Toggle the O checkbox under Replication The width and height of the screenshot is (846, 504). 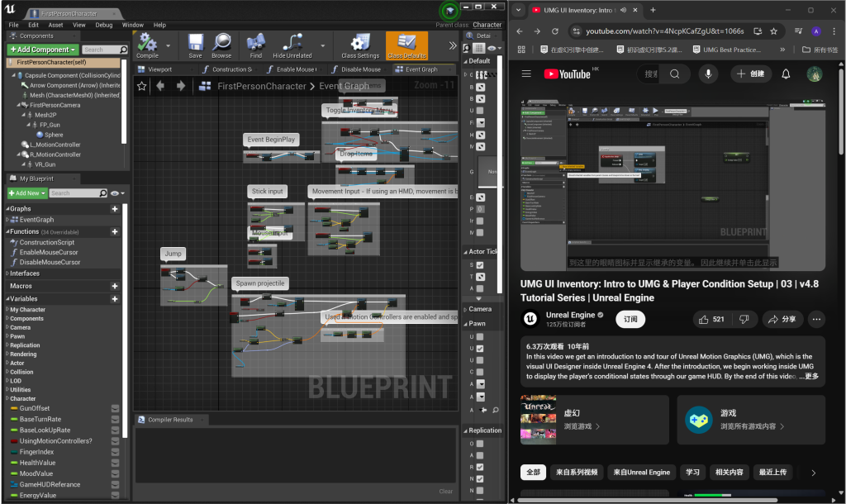(x=480, y=444)
